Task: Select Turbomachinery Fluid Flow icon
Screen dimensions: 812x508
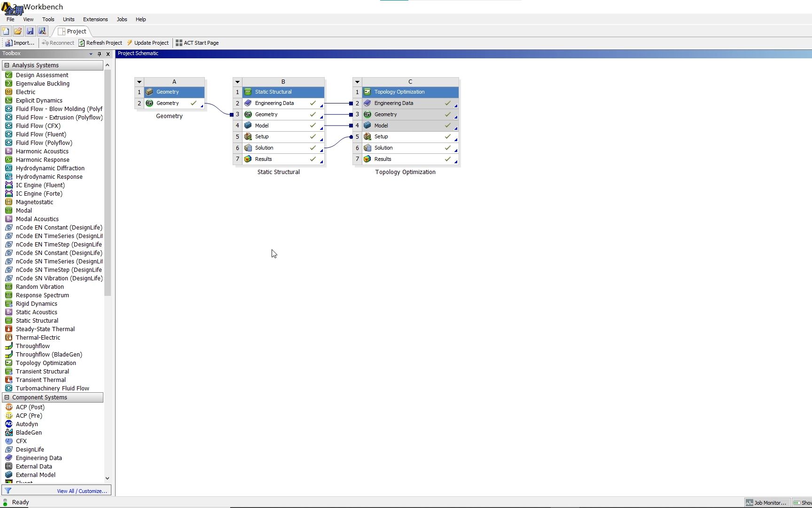Action: [x=8, y=388]
